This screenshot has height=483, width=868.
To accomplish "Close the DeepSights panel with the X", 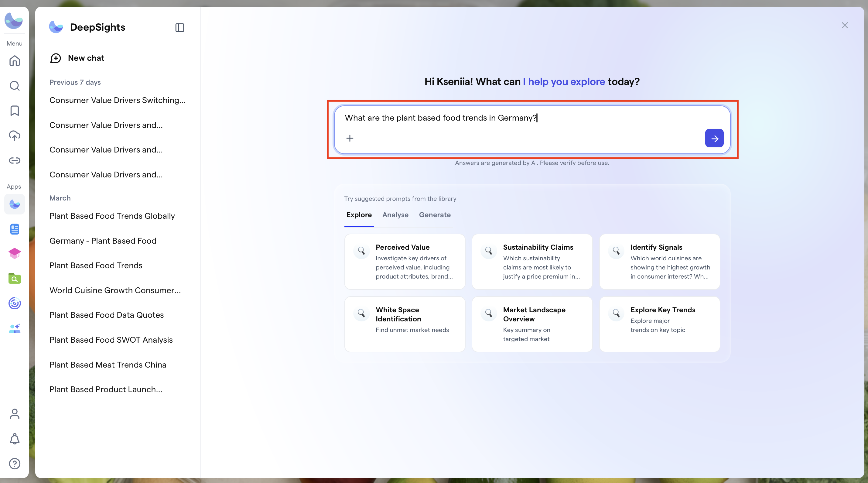I will [845, 25].
